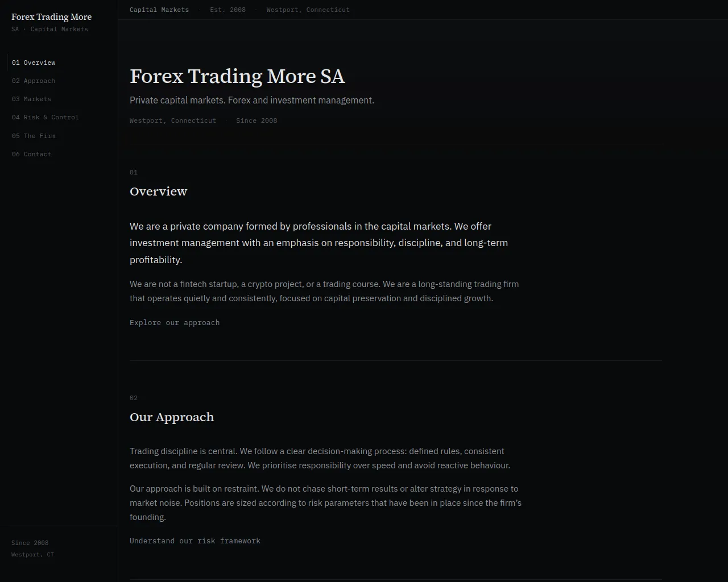Image resolution: width=728 pixels, height=582 pixels.
Task: Navigate to 05 The Firm
Action: [34, 136]
